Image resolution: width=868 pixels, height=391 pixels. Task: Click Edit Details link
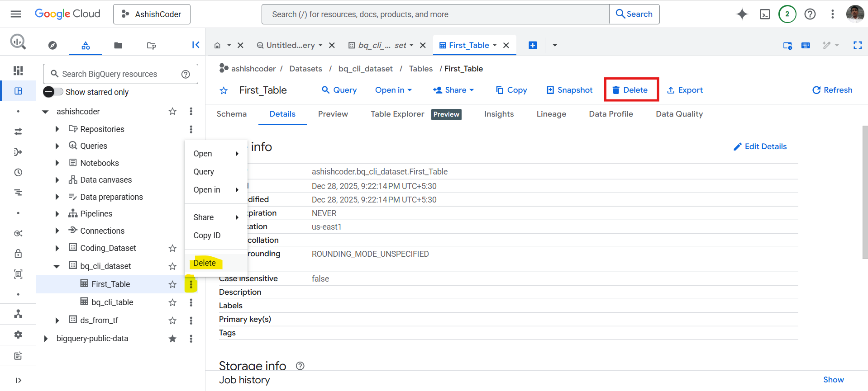[760, 146]
